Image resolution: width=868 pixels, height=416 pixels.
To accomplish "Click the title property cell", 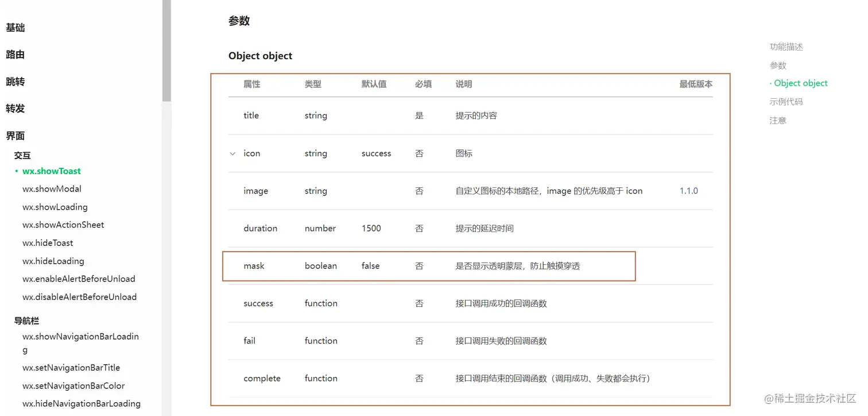I will (251, 115).
